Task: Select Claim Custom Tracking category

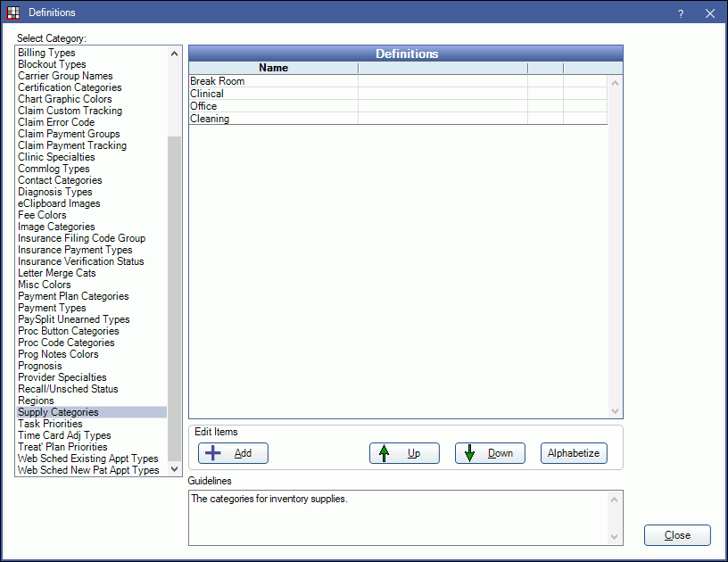Action: pyautogui.click(x=92, y=111)
